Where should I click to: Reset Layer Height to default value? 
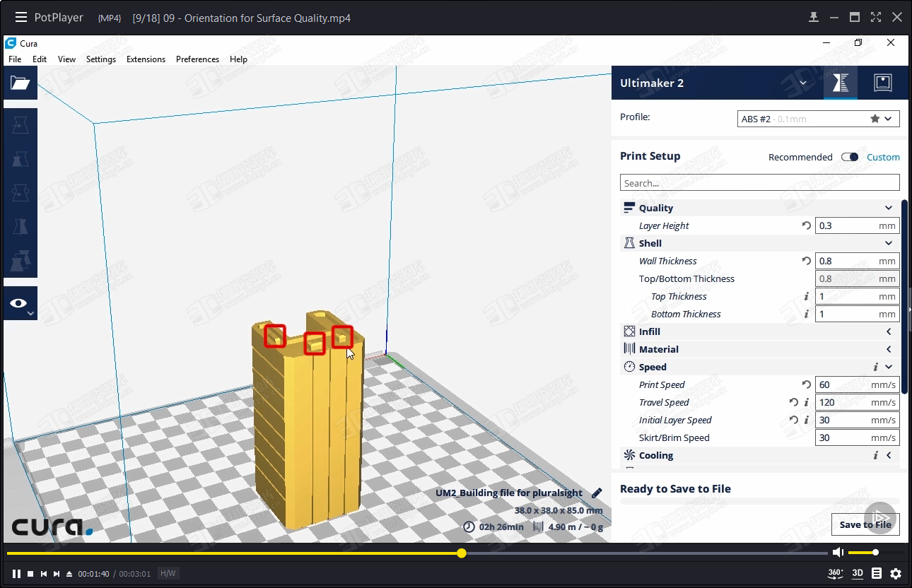[x=807, y=225]
